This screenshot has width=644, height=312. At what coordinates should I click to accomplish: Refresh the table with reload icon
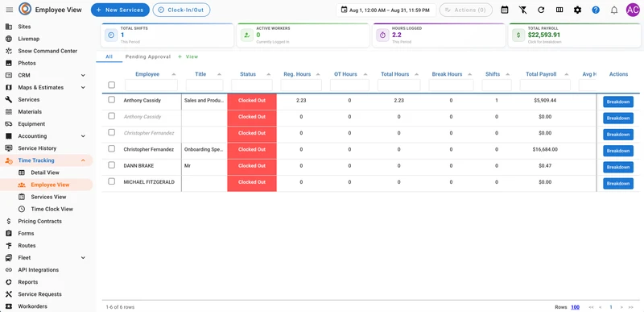(541, 10)
